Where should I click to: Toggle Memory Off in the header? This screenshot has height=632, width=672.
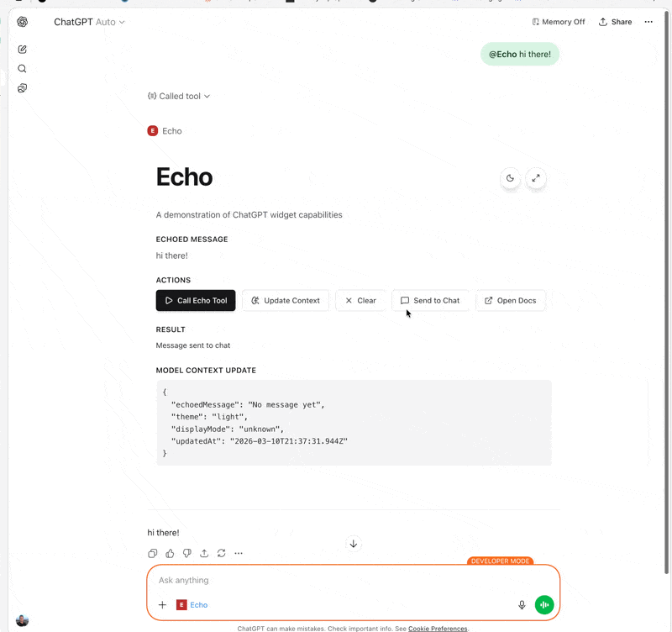tap(557, 22)
